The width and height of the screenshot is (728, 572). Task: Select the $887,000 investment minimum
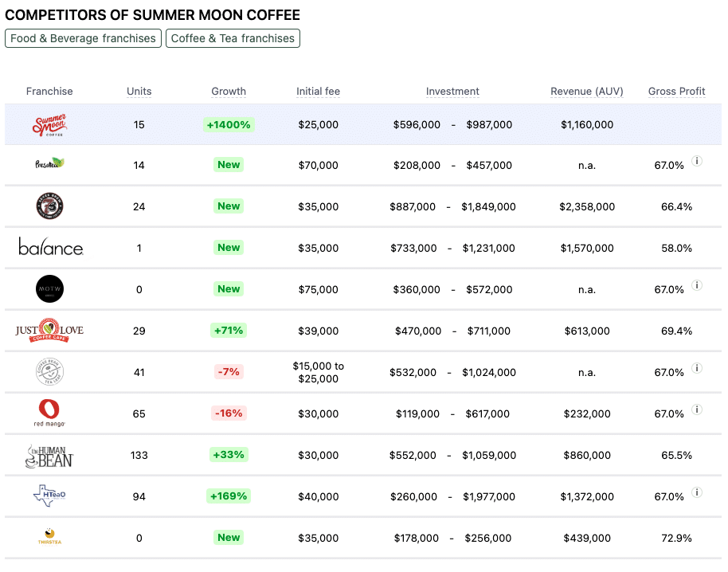pyautogui.click(x=413, y=206)
